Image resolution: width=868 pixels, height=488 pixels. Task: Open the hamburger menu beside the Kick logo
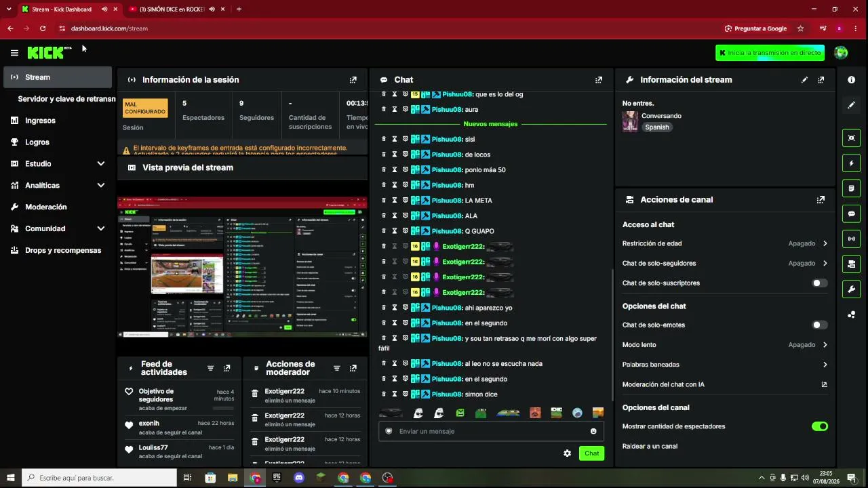(x=14, y=53)
